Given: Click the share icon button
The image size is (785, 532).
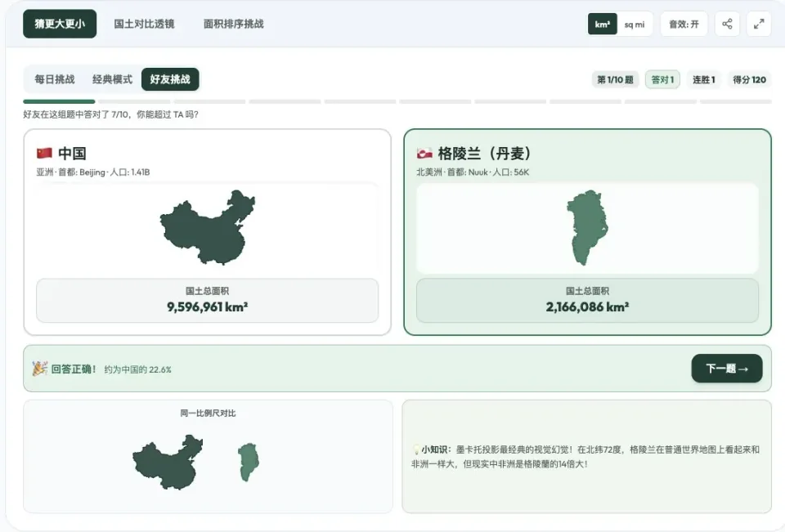Looking at the screenshot, I should coord(727,24).
